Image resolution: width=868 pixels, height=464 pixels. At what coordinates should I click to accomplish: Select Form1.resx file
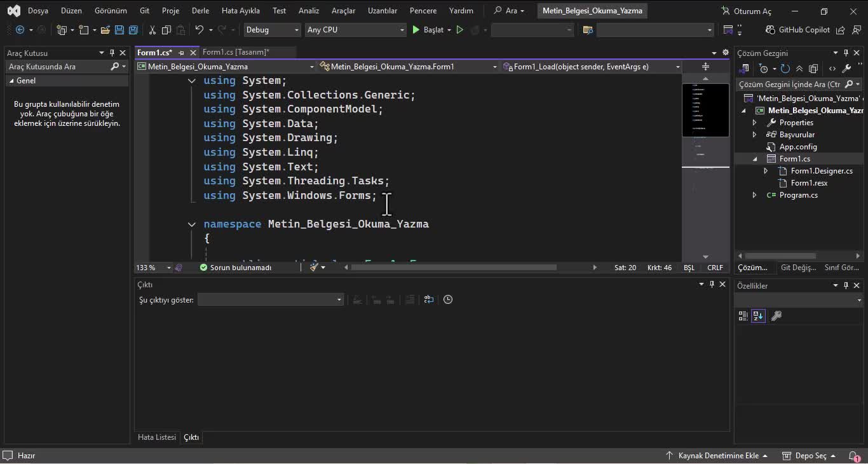(x=809, y=183)
